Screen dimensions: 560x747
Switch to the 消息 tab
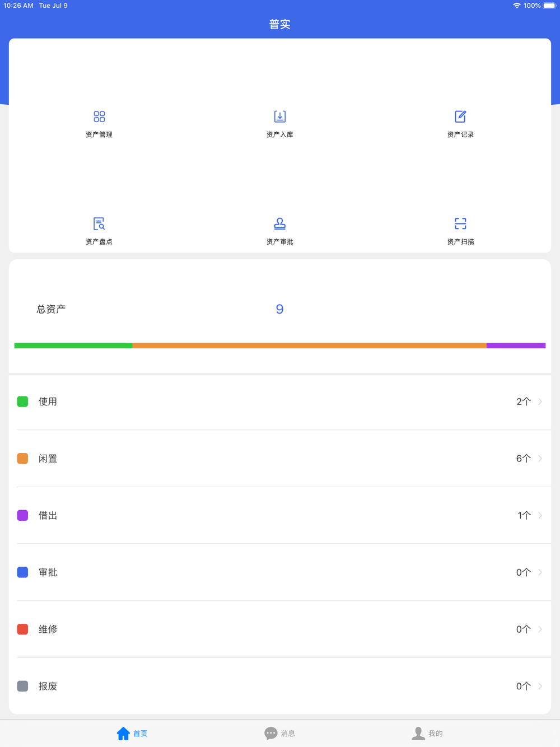[x=280, y=733]
